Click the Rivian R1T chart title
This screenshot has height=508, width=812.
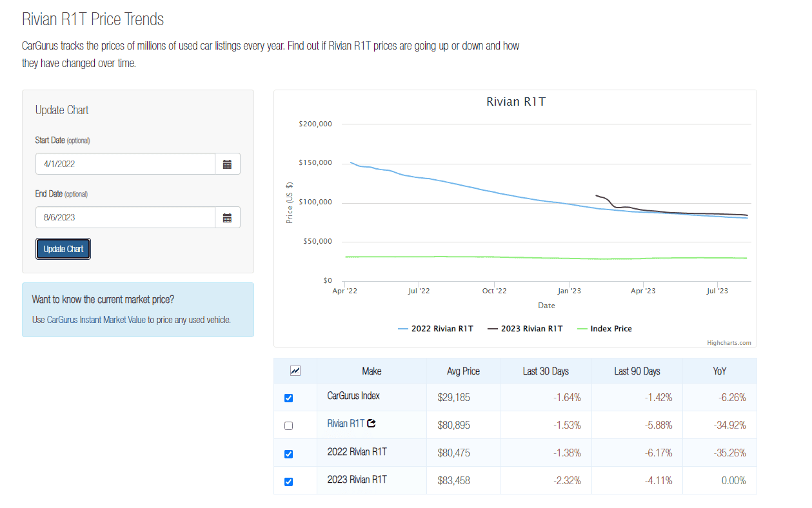[x=516, y=102]
